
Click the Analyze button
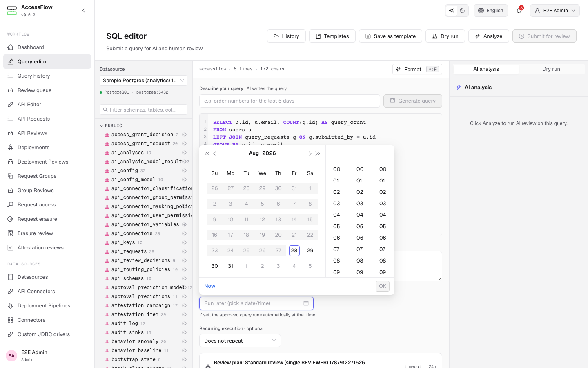coord(488,36)
